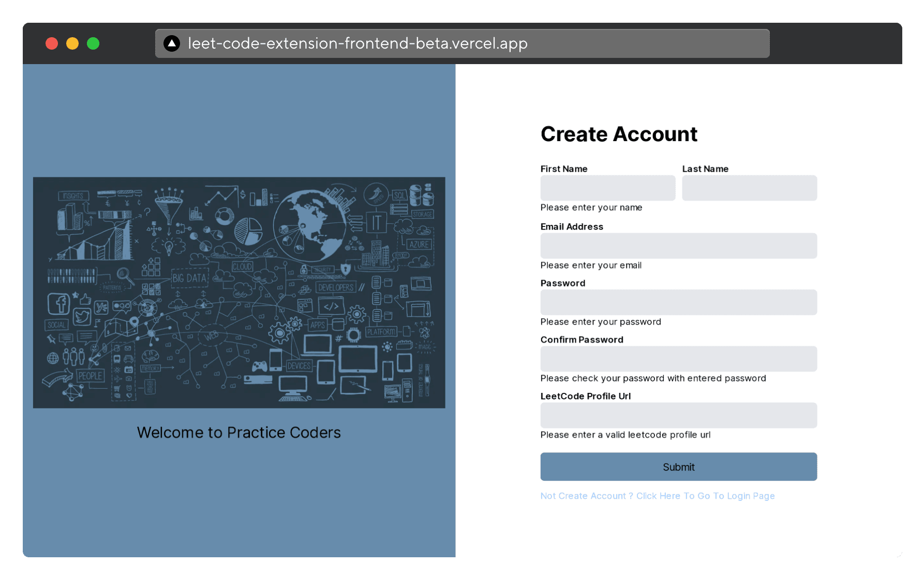Click the Password input field
The width and height of the screenshot is (924, 580).
[x=678, y=302]
